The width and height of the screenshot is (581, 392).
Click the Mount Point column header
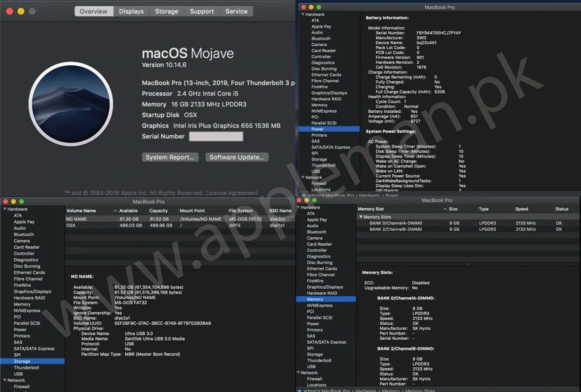pyautogui.click(x=202, y=211)
